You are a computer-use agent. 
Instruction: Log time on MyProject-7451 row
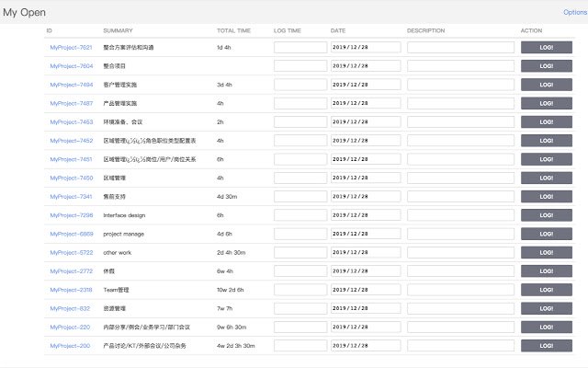pyautogui.click(x=547, y=159)
